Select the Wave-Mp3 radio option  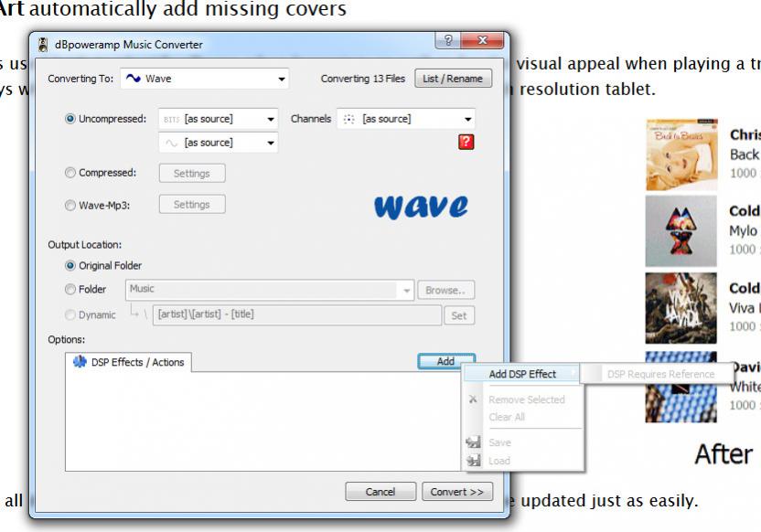[70, 205]
